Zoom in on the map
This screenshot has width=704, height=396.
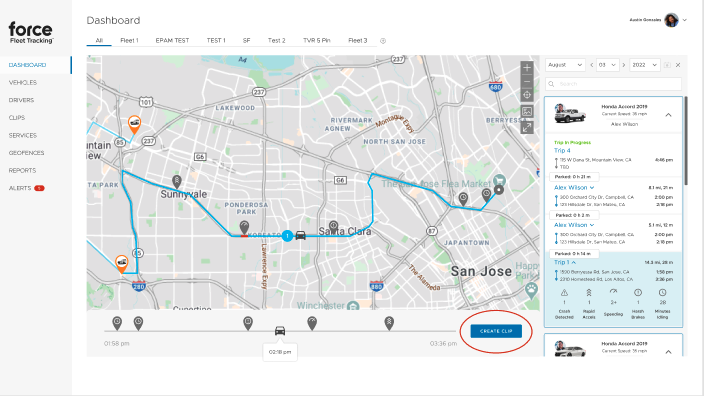(527, 68)
